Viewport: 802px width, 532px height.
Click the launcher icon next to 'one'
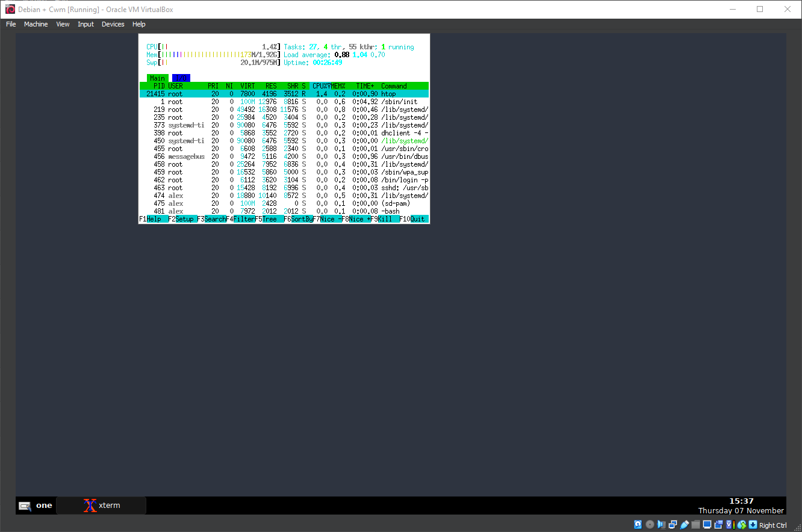(x=25, y=506)
